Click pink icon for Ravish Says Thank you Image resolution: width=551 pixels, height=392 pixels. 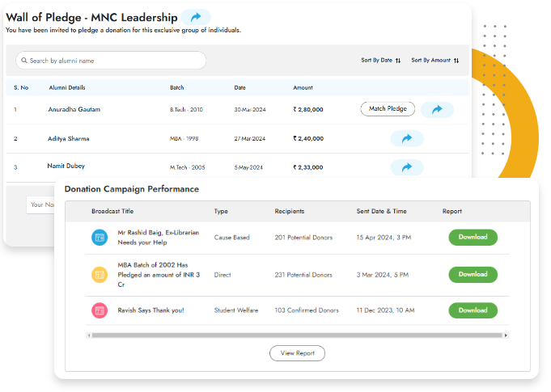[100, 310]
